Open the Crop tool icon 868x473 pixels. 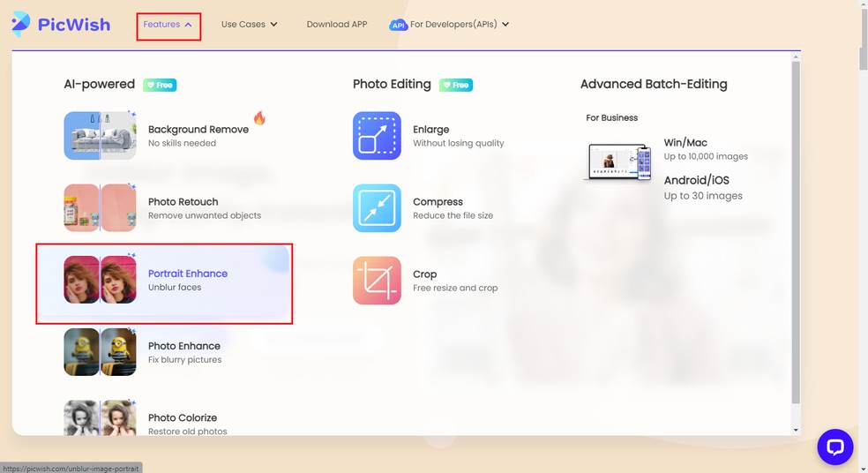coord(377,281)
